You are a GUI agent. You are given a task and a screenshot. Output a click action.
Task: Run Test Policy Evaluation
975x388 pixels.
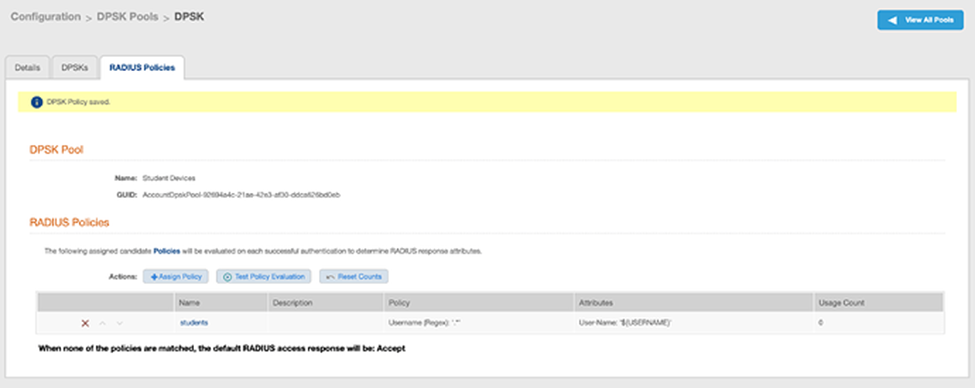tap(264, 277)
